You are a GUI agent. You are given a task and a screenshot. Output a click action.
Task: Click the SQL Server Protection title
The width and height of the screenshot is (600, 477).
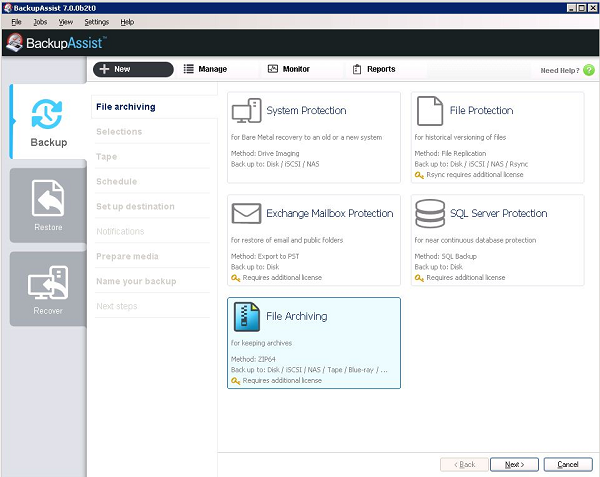pos(499,213)
